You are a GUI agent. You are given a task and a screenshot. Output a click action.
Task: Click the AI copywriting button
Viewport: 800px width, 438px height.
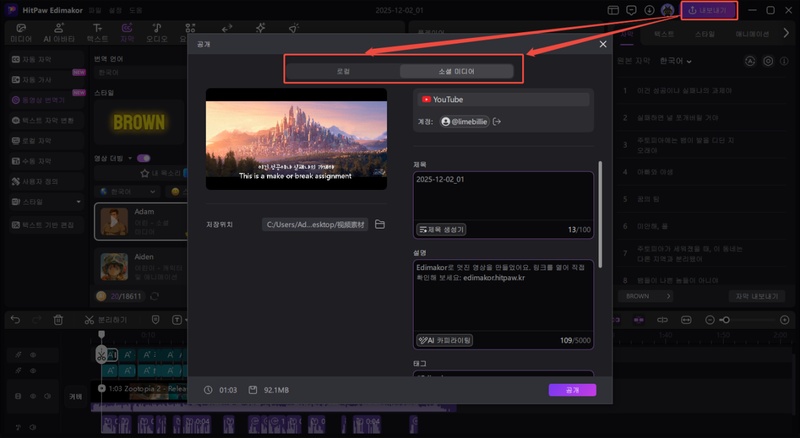click(444, 340)
